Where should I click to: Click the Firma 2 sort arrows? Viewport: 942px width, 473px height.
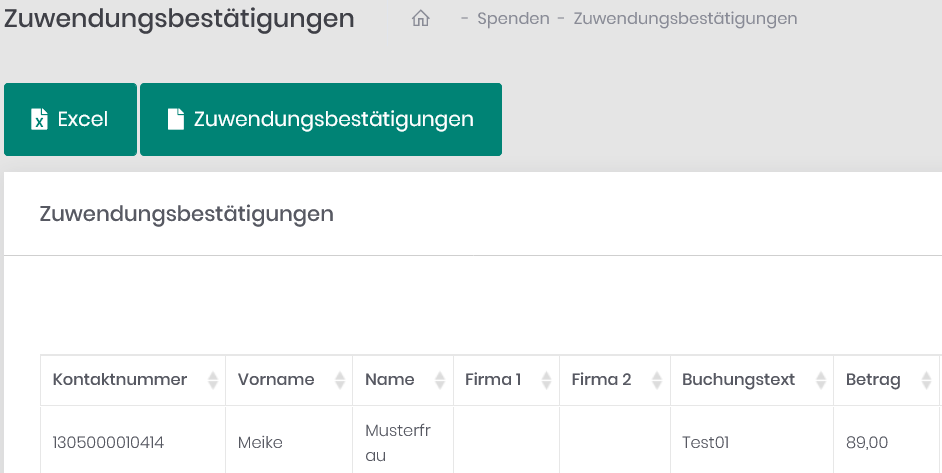(656, 380)
